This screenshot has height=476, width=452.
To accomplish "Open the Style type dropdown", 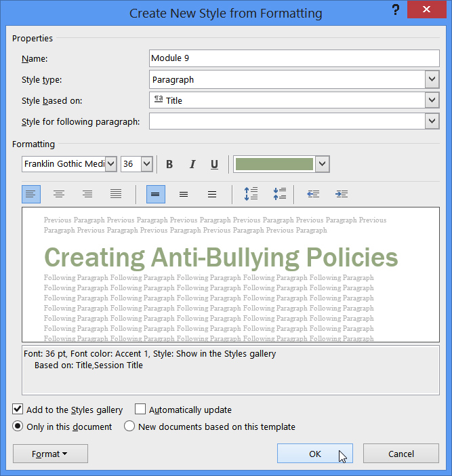I will [432, 79].
